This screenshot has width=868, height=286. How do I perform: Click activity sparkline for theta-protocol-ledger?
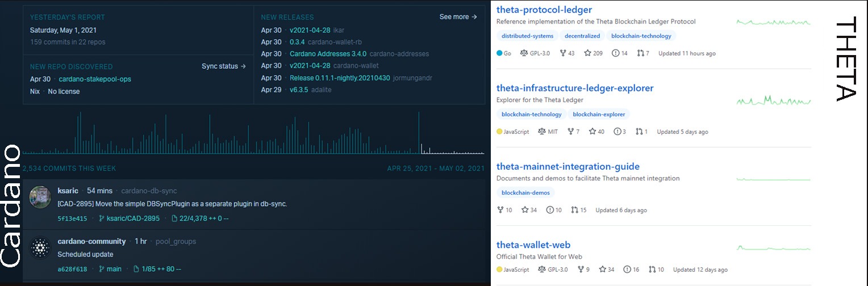[774, 22]
